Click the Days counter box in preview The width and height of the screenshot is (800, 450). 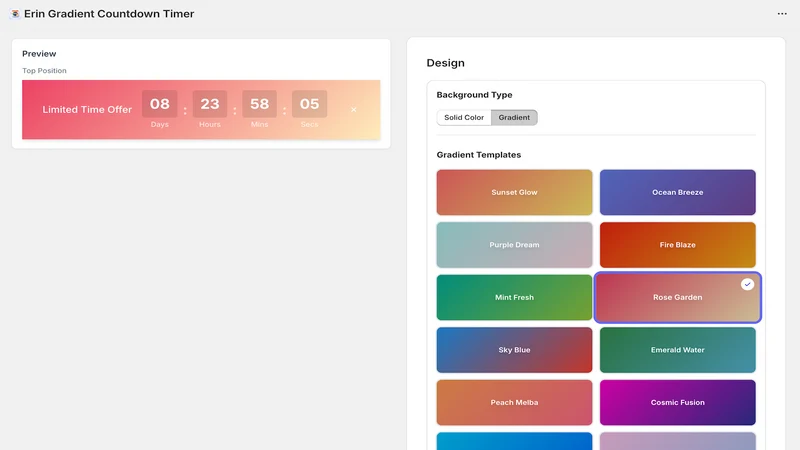coord(160,104)
